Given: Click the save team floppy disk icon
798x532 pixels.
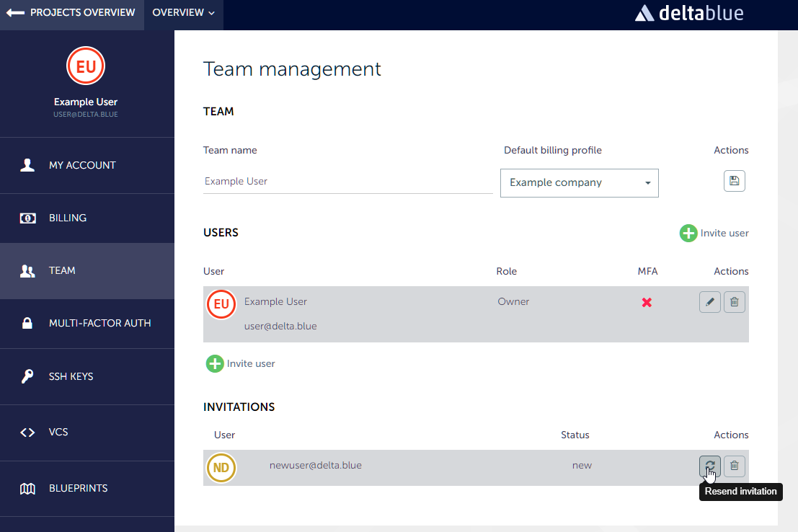Looking at the screenshot, I should [734, 181].
